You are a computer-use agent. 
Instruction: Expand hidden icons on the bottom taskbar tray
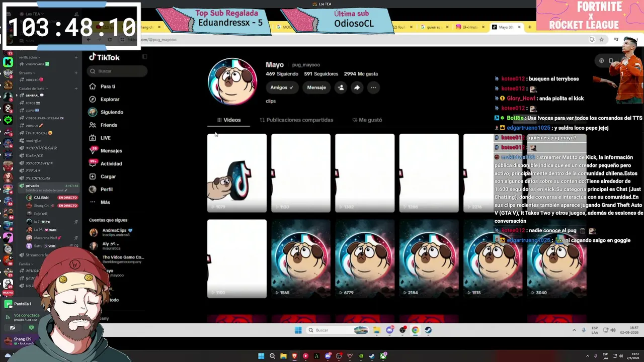click(587, 356)
